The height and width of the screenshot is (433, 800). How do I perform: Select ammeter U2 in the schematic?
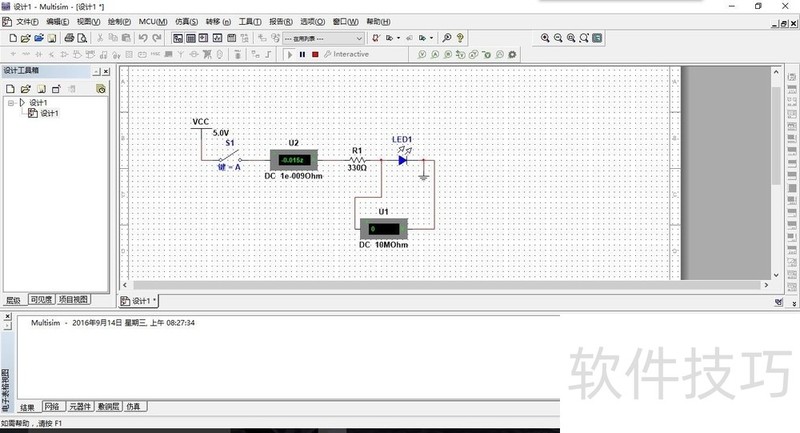pyautogui.click(x=293, y=160)
